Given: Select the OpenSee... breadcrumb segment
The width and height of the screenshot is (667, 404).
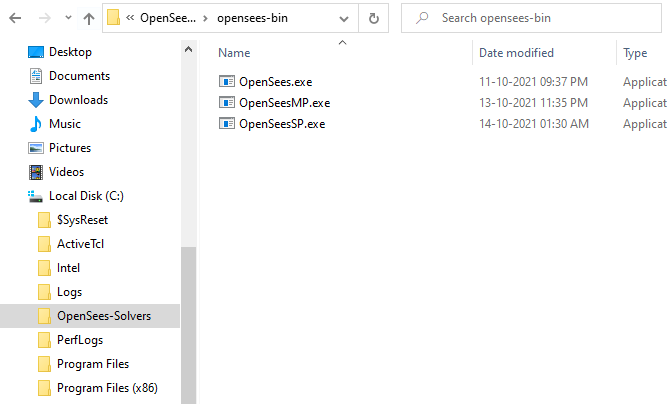Looking at the screenshot, I should pyautogui.click(x=168, y=18).
